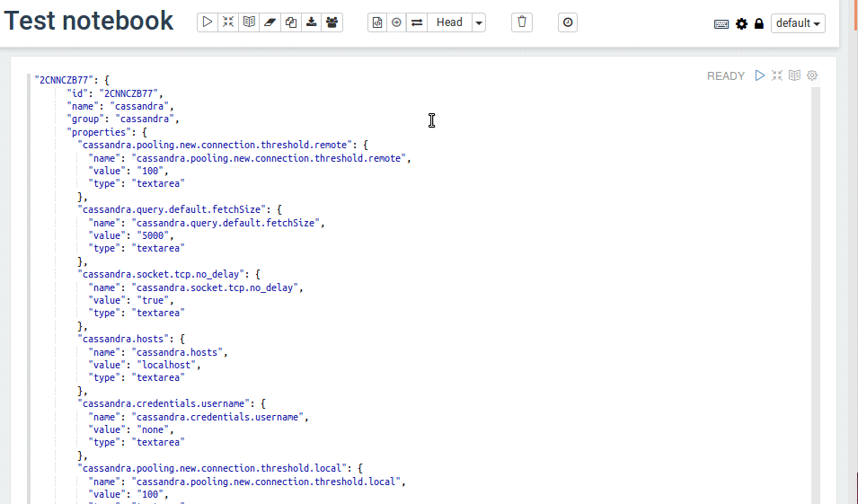Click READY paragraph status label

(x=726, y=76)
